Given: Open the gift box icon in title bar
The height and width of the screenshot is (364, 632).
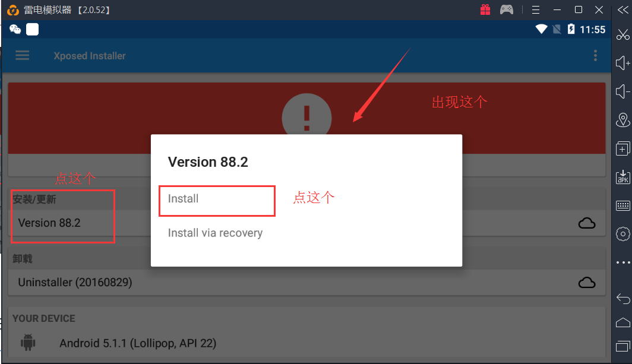Looking at the screenshot, I should [x=485, y=10].
